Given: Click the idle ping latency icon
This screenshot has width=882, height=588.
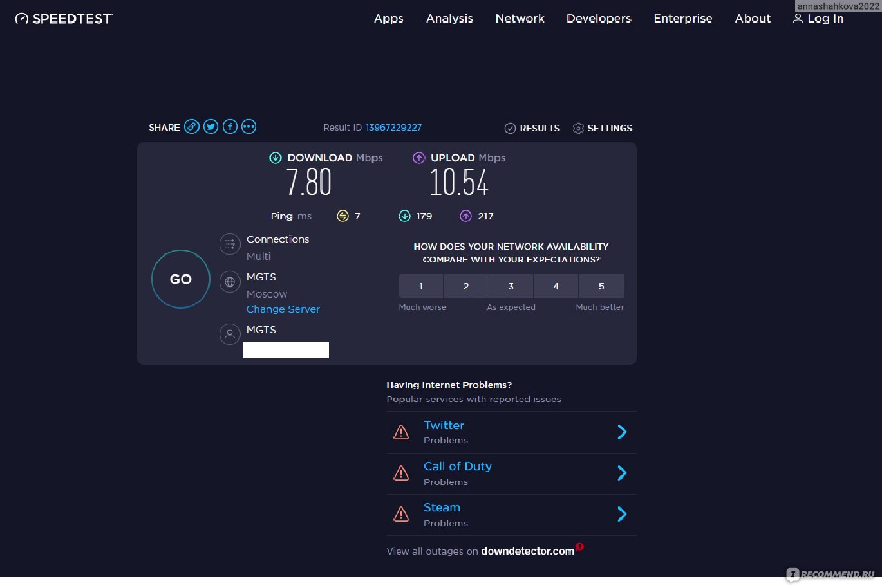Looking at the screenshot, I should coord(342,216).
